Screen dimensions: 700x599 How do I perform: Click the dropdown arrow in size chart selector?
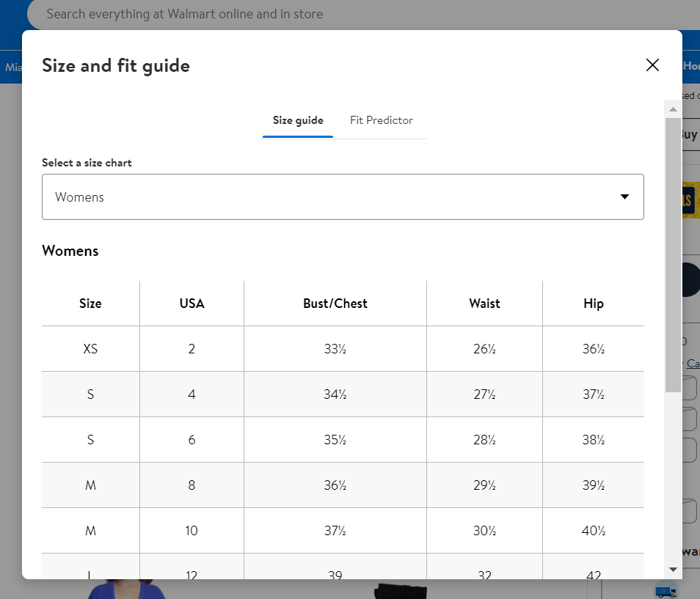click(x=624, y=196)
